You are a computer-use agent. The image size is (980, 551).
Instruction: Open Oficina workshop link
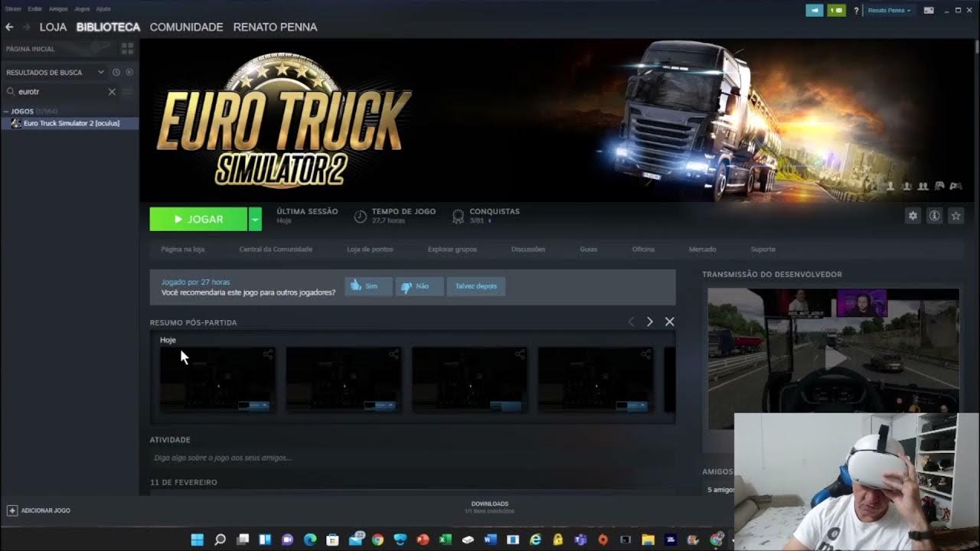643,249
